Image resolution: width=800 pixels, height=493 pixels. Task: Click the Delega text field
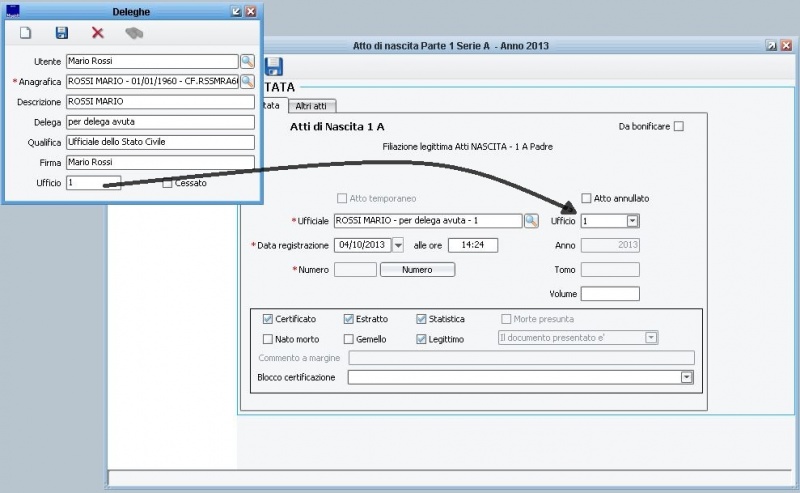[160, 122]
